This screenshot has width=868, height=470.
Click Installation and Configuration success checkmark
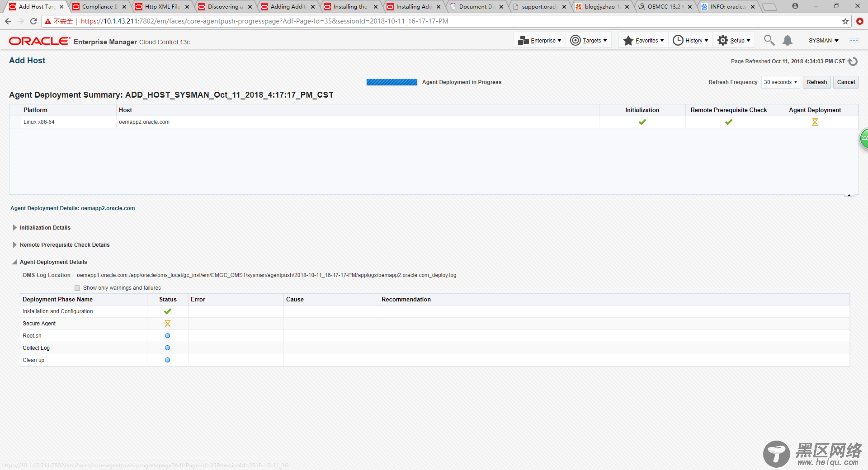point(168,311)
